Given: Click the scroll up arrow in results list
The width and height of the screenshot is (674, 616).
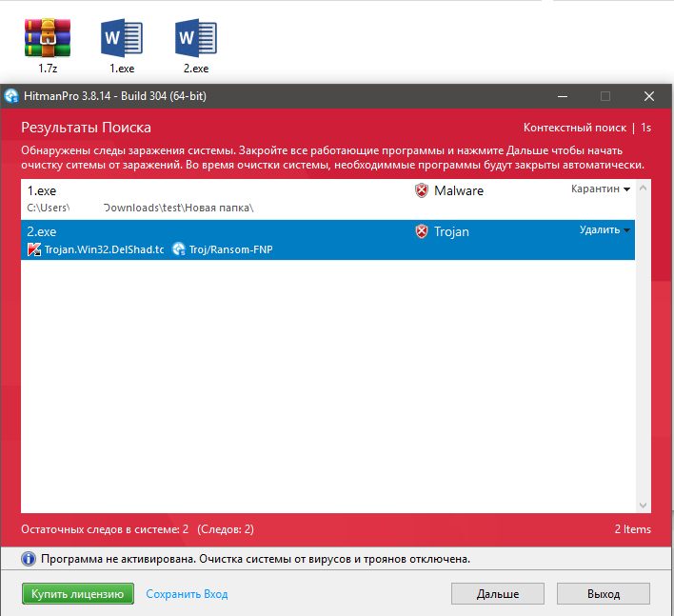Looking at the screenshot, I should [643, 188].
